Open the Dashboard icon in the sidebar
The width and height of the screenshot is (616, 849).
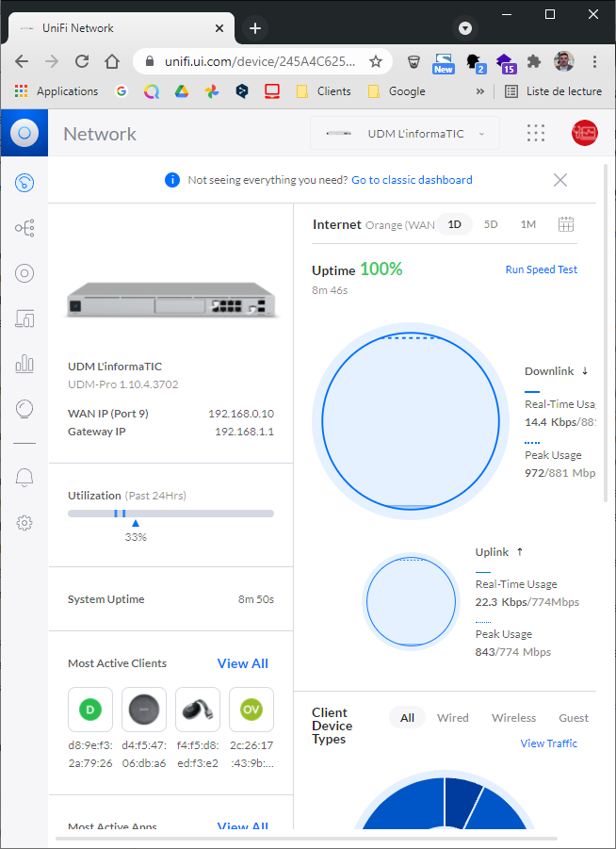point(24,183)
